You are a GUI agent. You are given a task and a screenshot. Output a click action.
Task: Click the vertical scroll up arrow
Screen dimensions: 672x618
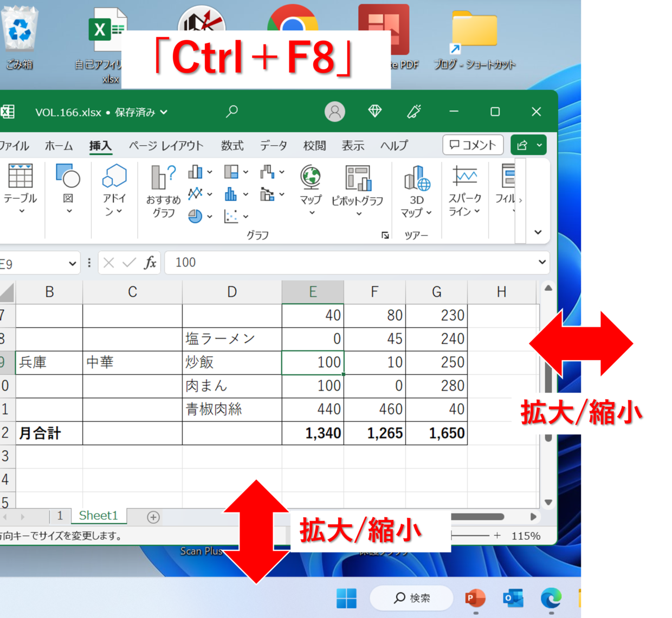548,288
